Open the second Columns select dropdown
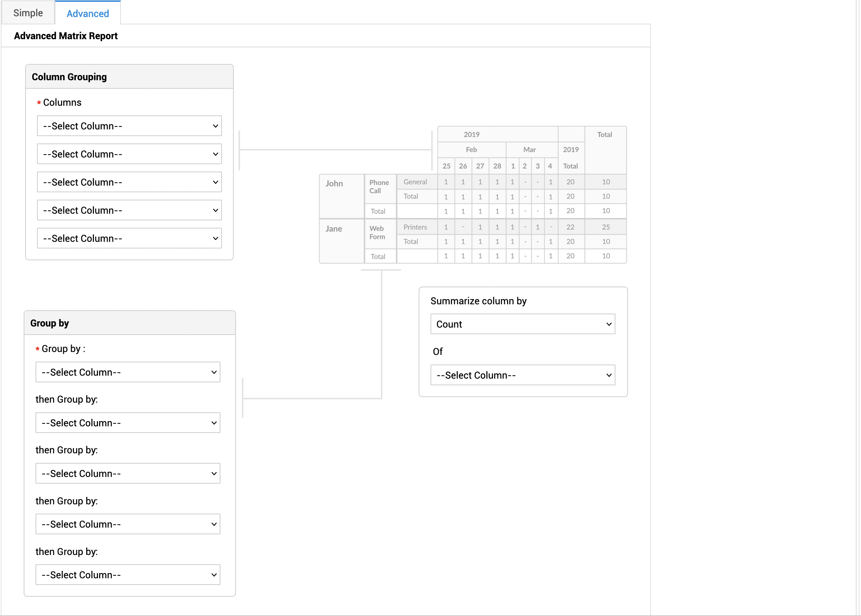Viewport: 861px width, 616px height. pos(129,154)
